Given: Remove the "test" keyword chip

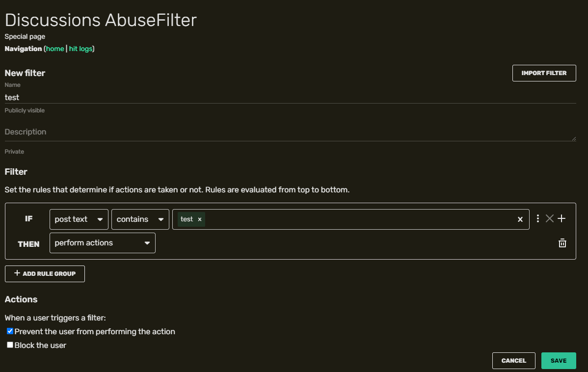Looking at the screenshot, I should [200, 219].
